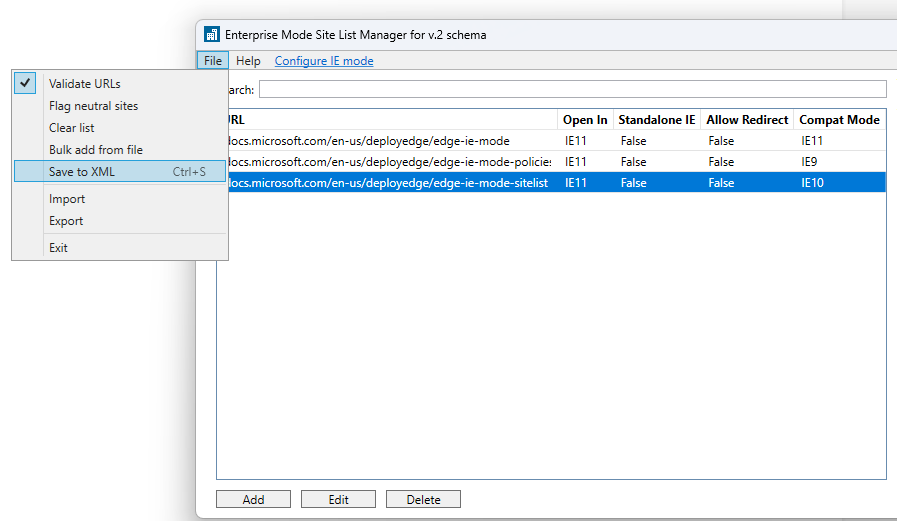This screenshot has height=521, width=897.
Task: Click IE11 compat mode cell in first row
Action: coord(812,141)
